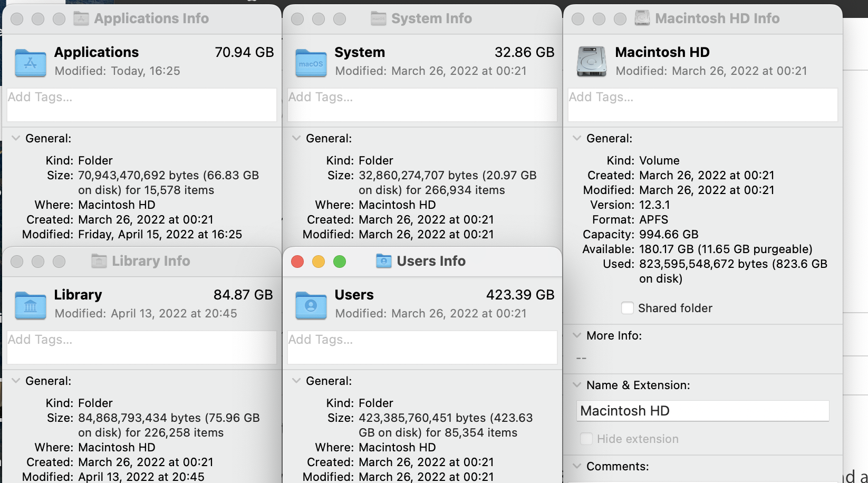Click Add Tags field in System Info
The width and height of the screenshot is (868, 483).
coord(422,105)
